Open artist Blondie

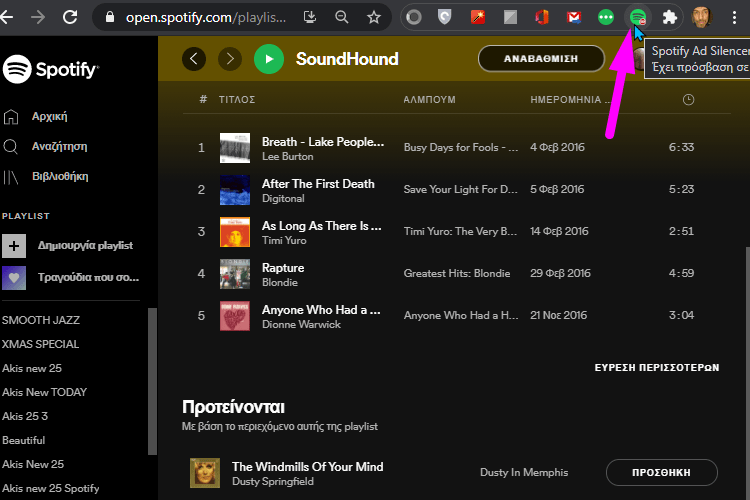tap(280, 282)
